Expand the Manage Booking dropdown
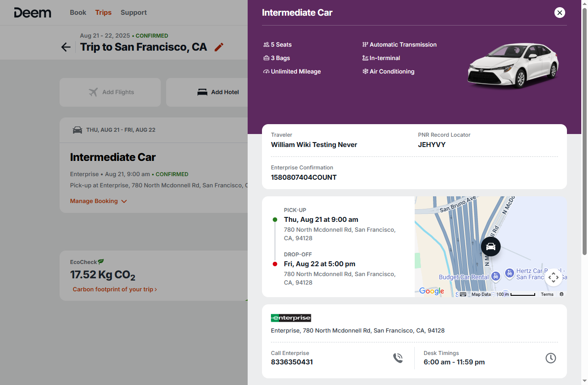The width and height of the screenshot is (588, 385). point(99,201)
